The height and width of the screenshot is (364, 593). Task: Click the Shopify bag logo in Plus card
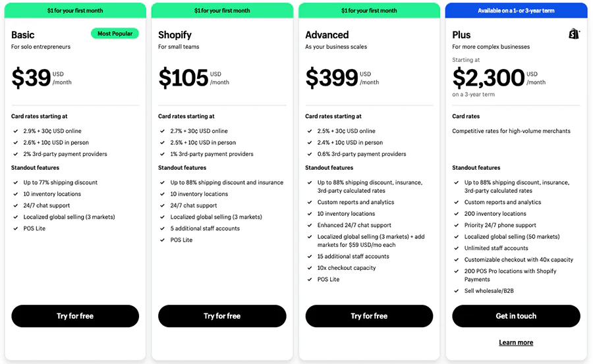[x=574, y=34]
